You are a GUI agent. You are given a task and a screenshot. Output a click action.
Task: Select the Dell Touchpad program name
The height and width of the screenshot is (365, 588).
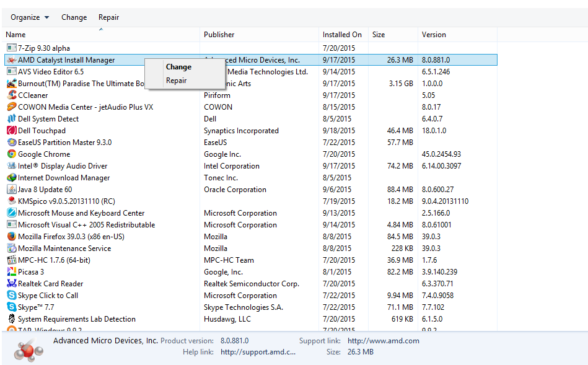(x=42, y=131)
